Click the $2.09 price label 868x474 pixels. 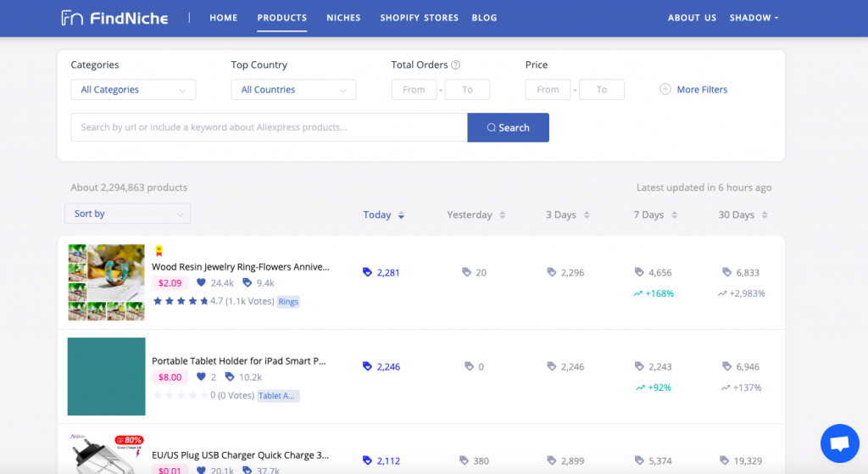pos(170,283)
